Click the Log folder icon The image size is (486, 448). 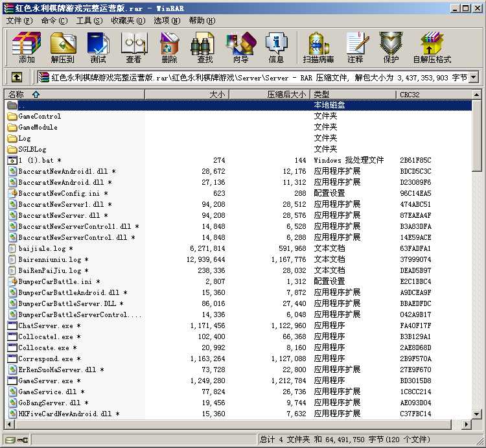(12, 138)
